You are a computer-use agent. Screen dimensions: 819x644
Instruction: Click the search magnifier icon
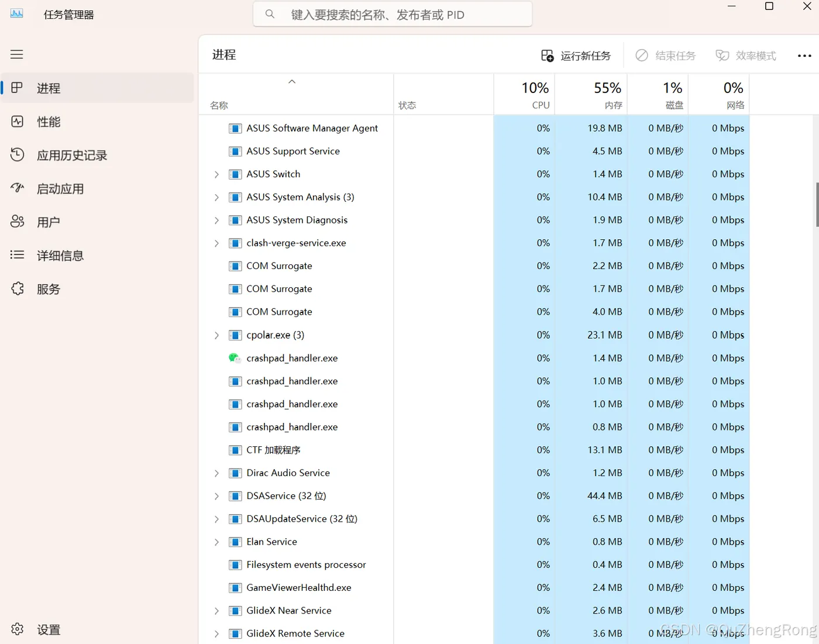270,14
